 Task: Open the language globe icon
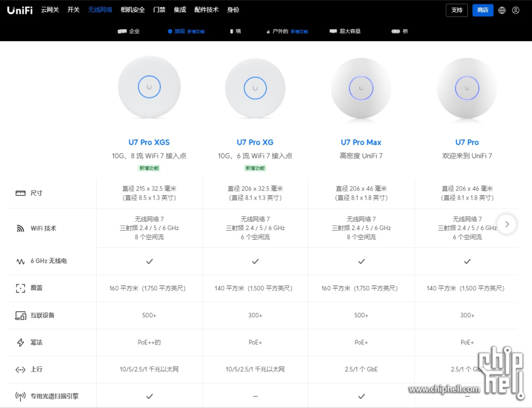[x=502, y=10]
